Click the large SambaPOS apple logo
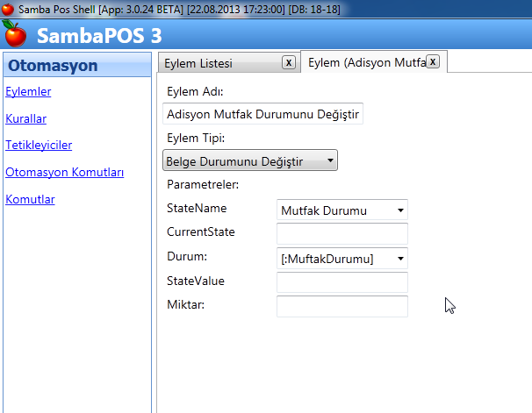 (x=15, y=35)
